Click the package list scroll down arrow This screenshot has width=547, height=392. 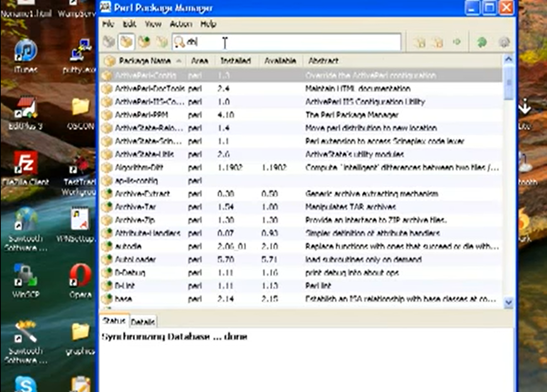[508, 302]
